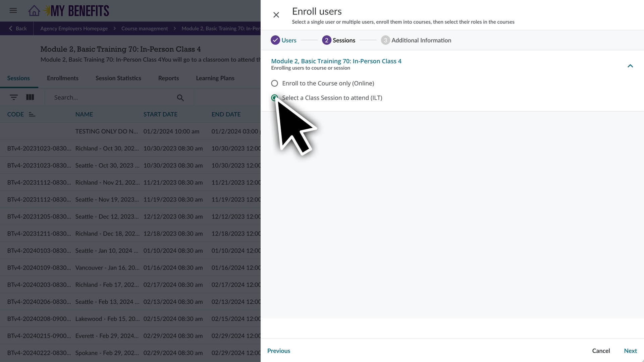
Task: Open the column chooser icon
Action: click(30, 97)
